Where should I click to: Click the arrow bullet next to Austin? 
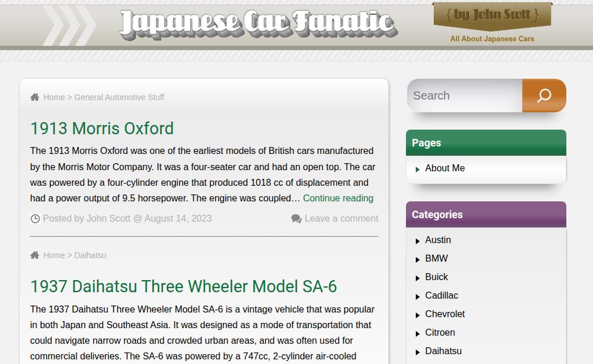pos(418,241)
